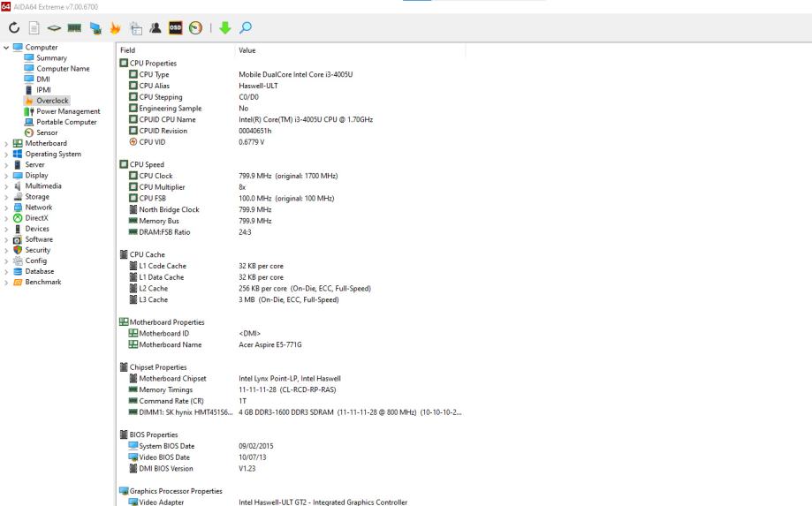The width and height of the screenshot is (812, 506).
Task: Select the CPU Type row
Action: (292, 74)
